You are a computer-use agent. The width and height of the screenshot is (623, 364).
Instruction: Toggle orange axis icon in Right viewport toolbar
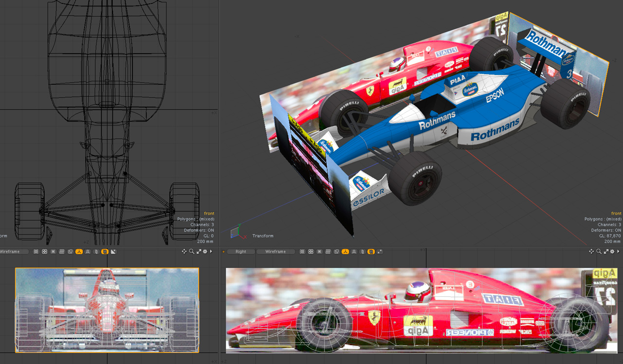(345, 252)
